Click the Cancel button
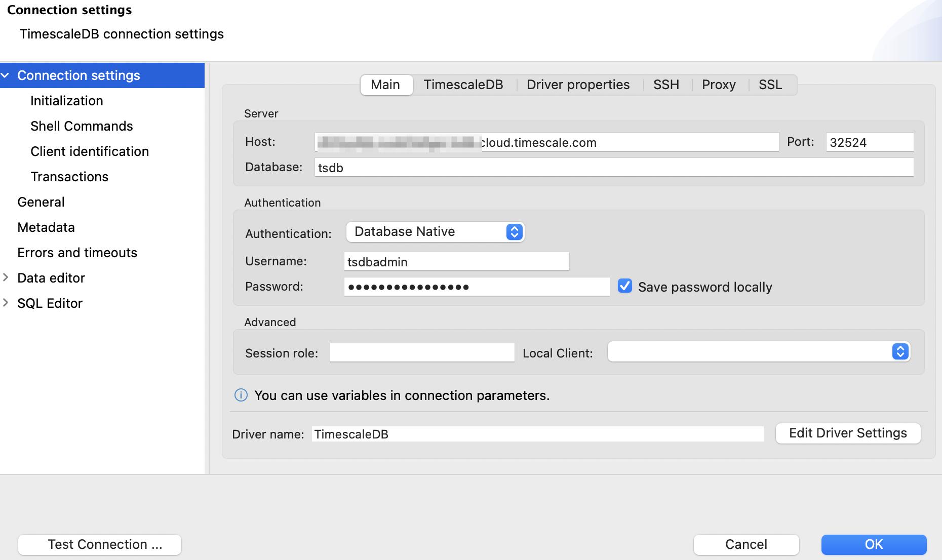This screenshot has width=942, height=560. click(746, 544)
